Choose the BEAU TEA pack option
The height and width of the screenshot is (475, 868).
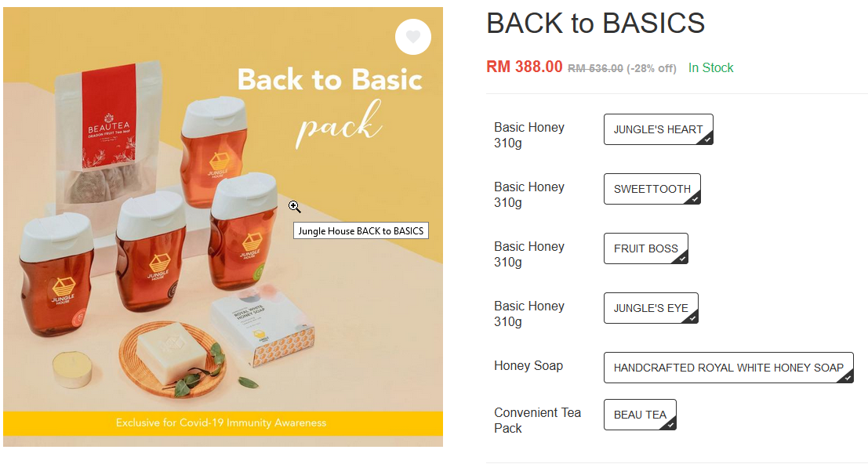click(x=640, y=415)
